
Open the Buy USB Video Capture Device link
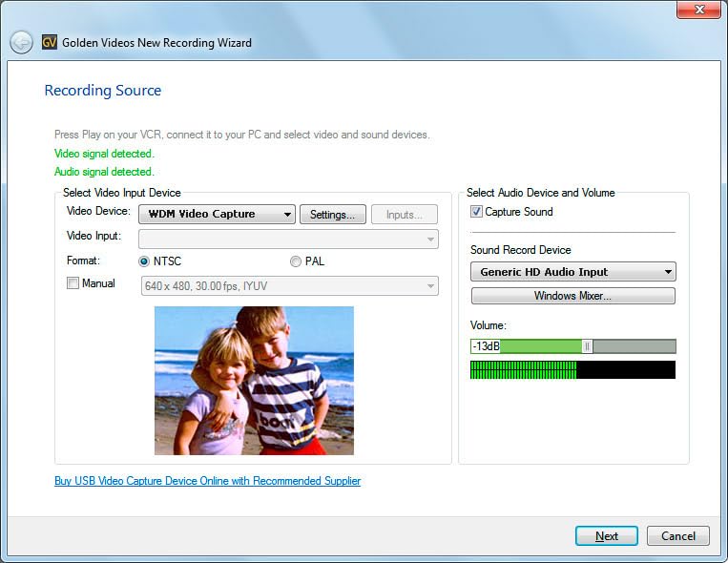click(x=207, y=481)
